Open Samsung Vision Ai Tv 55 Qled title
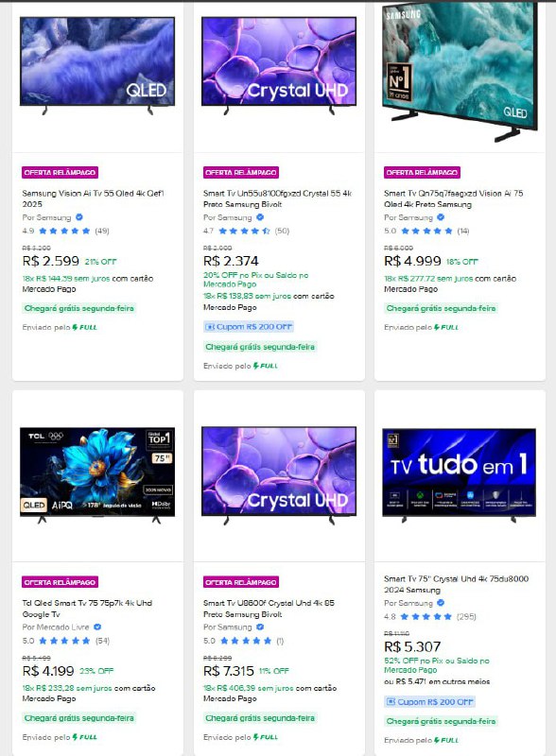The width and height of the screenshot is (556, 756). pos(94,198)
